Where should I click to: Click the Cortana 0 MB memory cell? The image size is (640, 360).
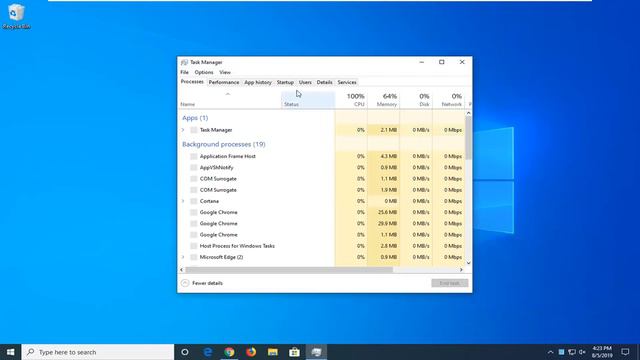(384, 201)
